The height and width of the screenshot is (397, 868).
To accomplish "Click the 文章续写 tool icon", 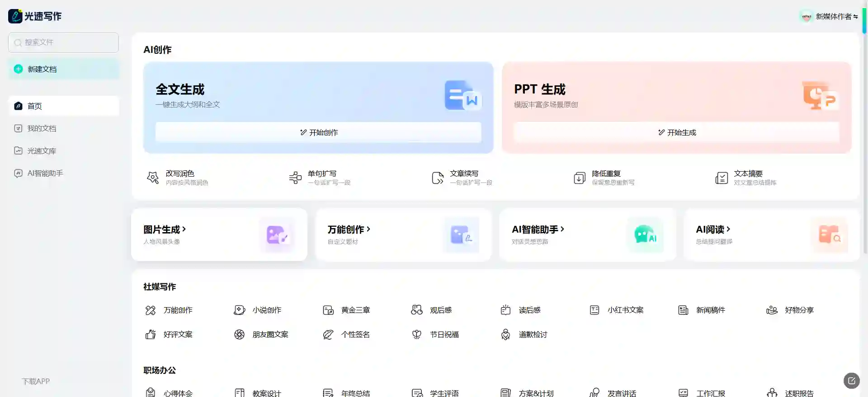I will [437, 177].
